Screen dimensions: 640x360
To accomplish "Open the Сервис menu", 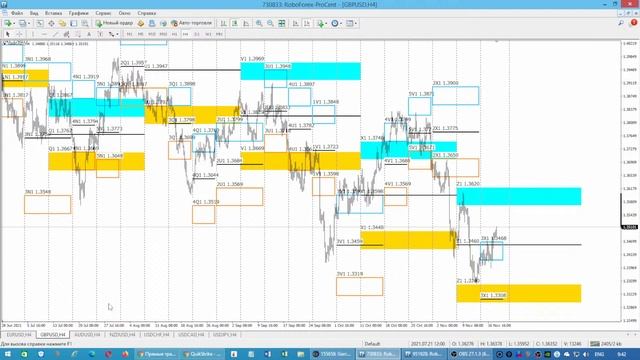I will (103, 13).
